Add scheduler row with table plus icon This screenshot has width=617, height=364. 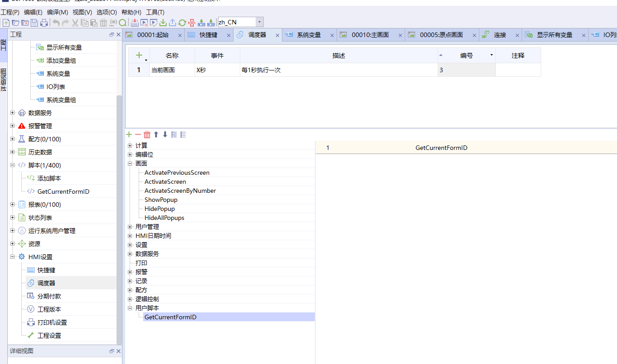[139, 56]
